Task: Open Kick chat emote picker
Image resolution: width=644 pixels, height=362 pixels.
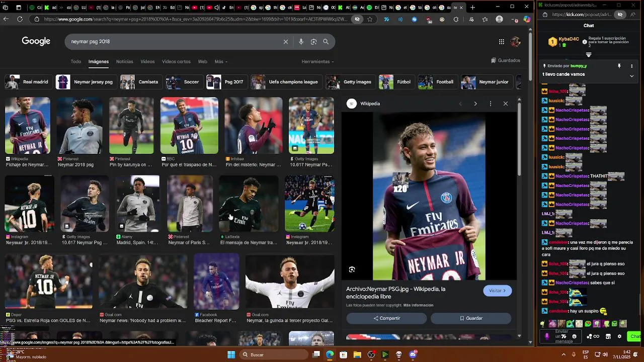Action: 574,336
